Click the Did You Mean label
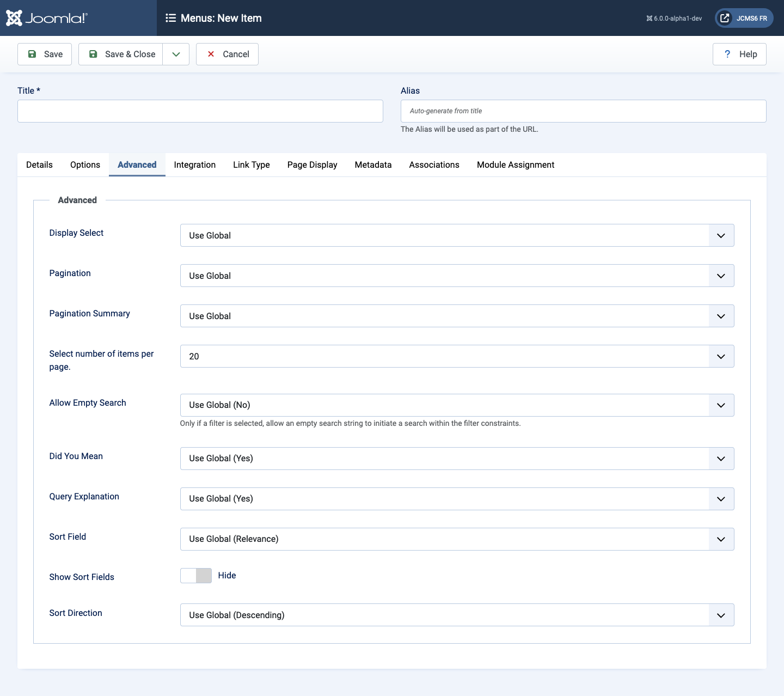This screenshot has height=696, width=784. click(76, 456)
